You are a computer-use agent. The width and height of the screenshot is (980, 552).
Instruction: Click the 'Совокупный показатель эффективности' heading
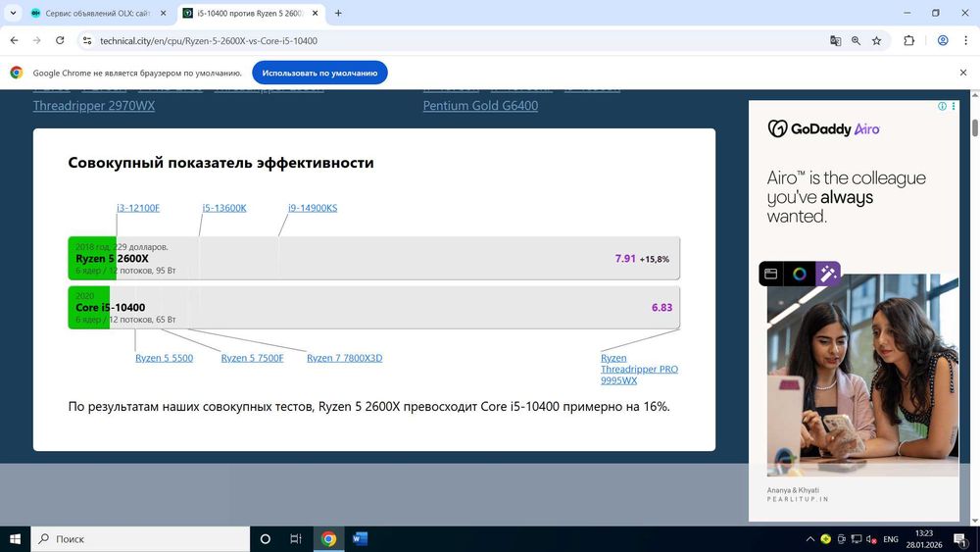[220, 163]
